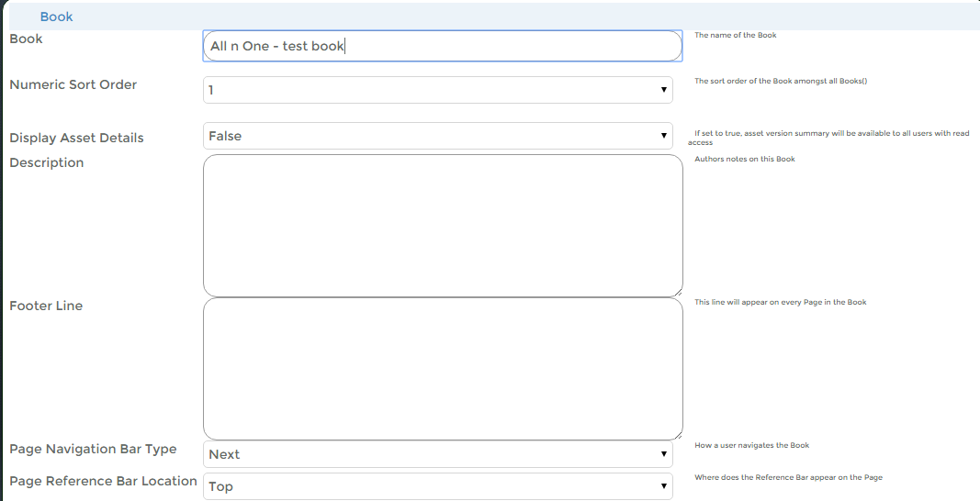Click the Display Asset Details label
This screenshot has width=980, height=501.
click(x=76, y=138)
